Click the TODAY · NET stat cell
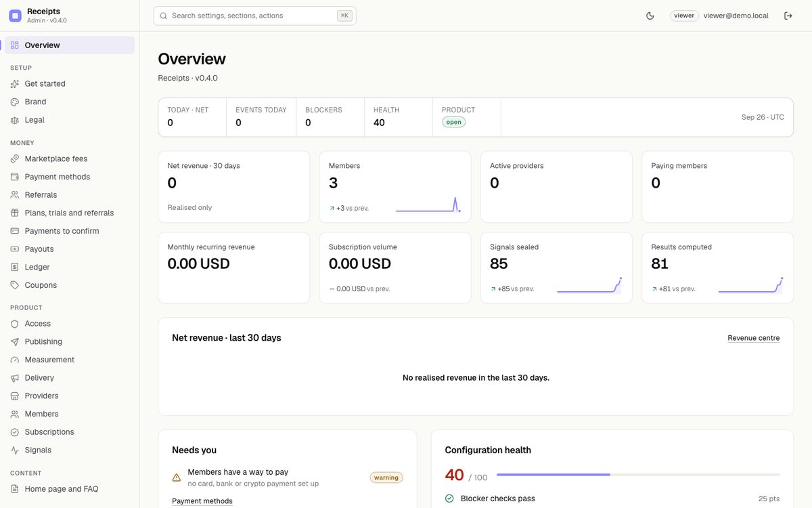 [x=192, y=117]
